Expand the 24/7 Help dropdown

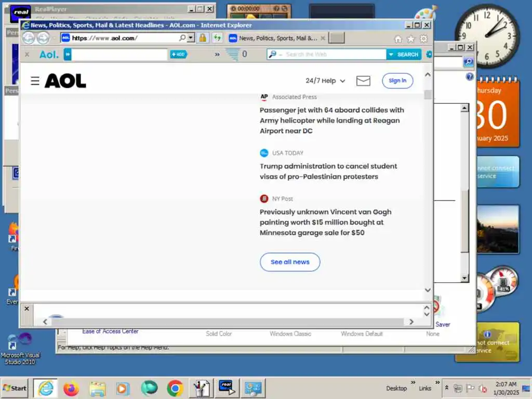(x=325, y=81)
